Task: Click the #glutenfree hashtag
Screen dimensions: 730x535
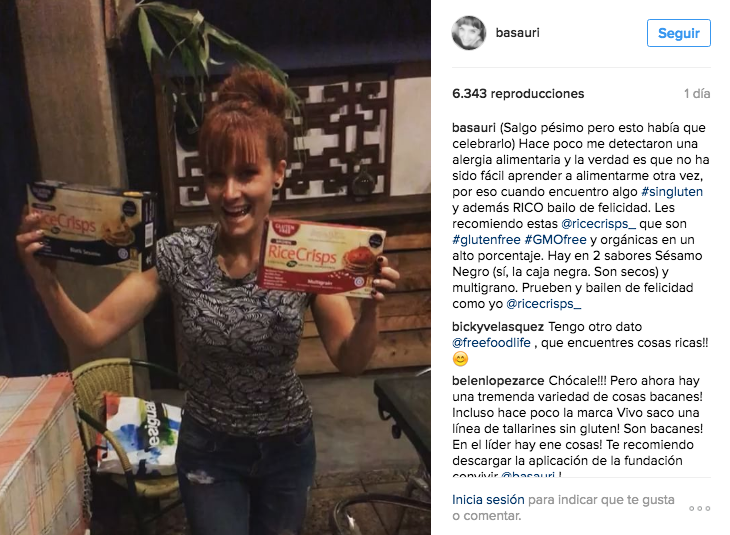Action: (x=486, y=240)
